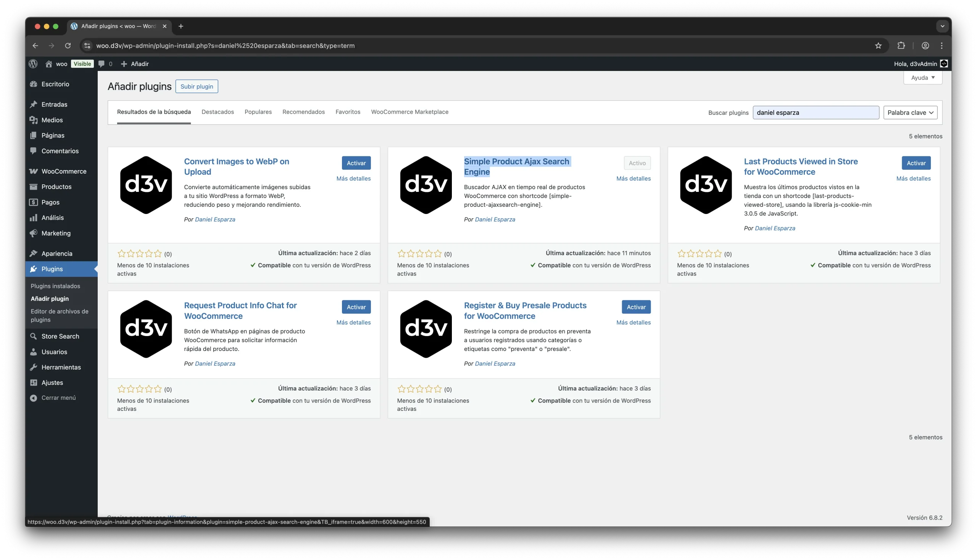Click the Convert Images to WebP plugin logo

click(146, 185)
